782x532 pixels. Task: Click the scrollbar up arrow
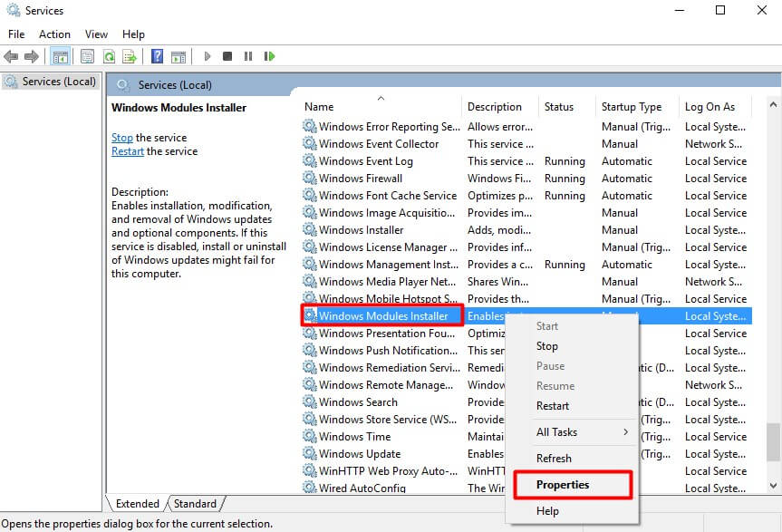[773, 104]
